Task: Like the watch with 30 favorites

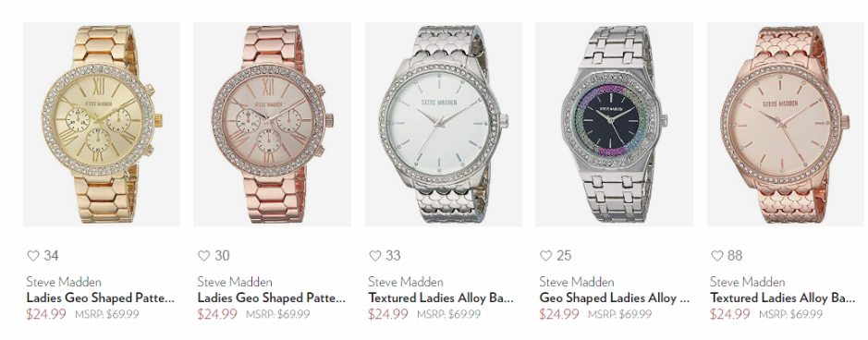Action: pyautogui.click(x=204, y=255)
